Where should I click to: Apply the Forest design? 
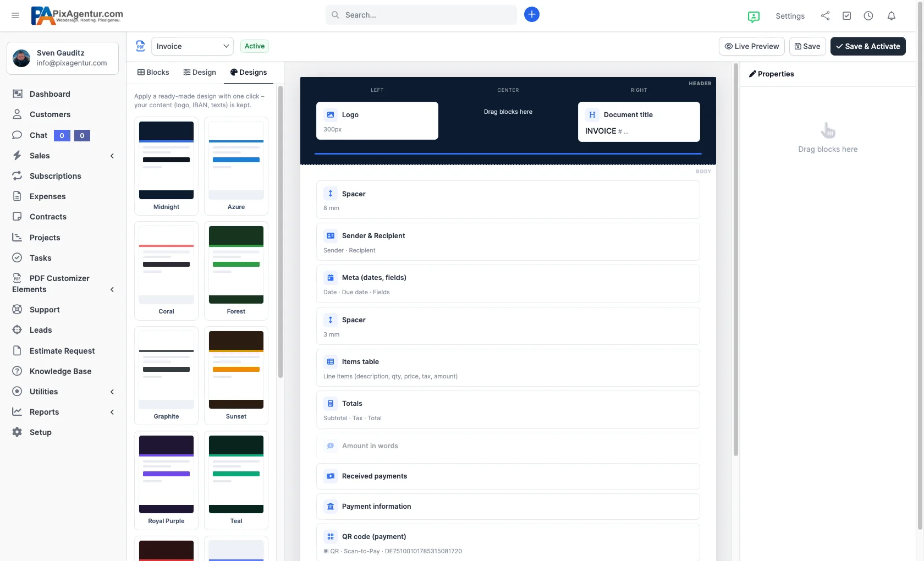(x=236, y=271)
